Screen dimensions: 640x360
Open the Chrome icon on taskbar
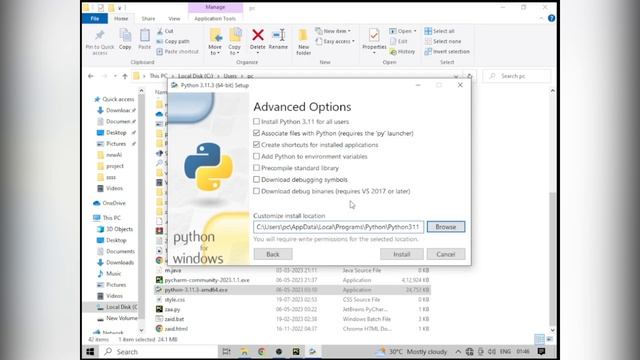261,351
